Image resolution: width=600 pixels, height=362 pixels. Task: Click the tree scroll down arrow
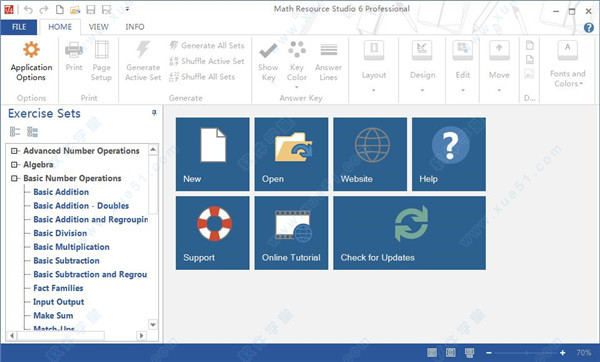(x=153, y=325)
